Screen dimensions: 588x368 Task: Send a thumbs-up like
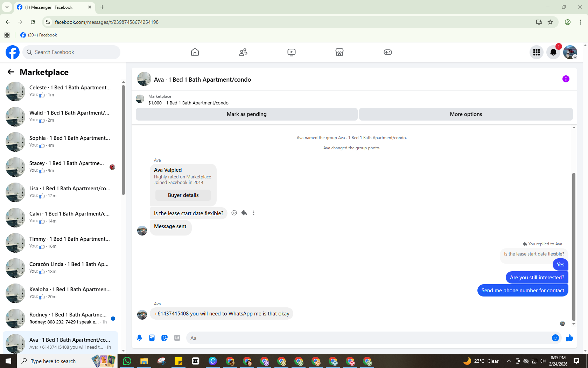tap(569, 338)
